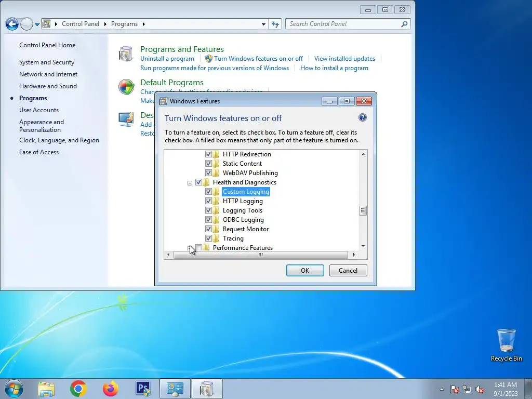Click the Forward arrow in Control Panel
Screen dimensions: 532x399
(x=26, y=24)
